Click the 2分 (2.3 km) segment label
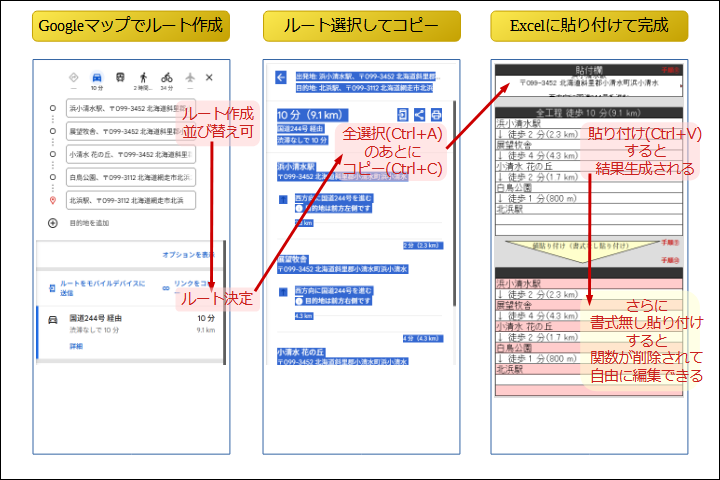This screenshot has height=480, width=720. [423, 246]
